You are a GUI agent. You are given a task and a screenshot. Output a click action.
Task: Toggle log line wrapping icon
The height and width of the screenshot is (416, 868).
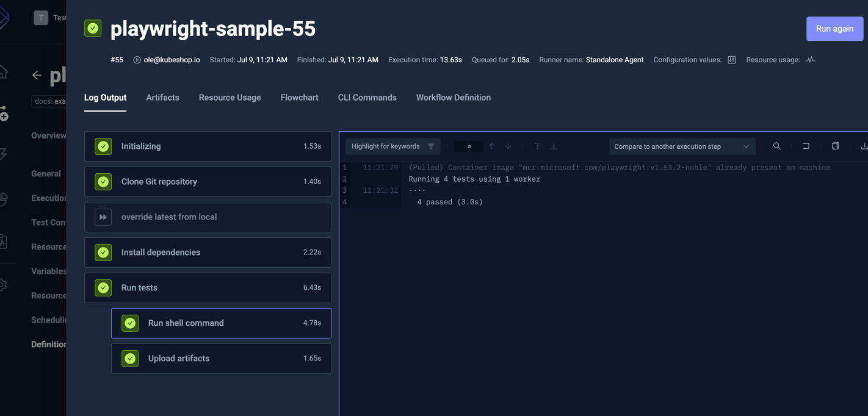806,146
